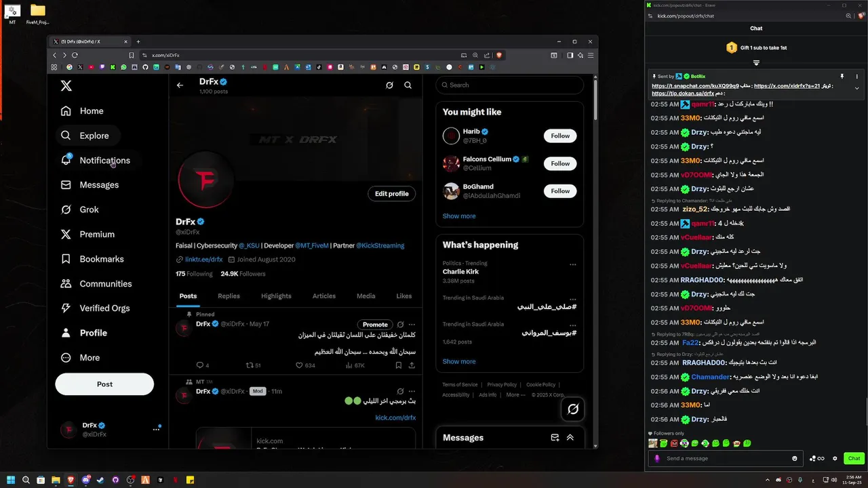Click Show more under You might like
The height and width of the screenshot is (488, 868).
click(459, 216)
